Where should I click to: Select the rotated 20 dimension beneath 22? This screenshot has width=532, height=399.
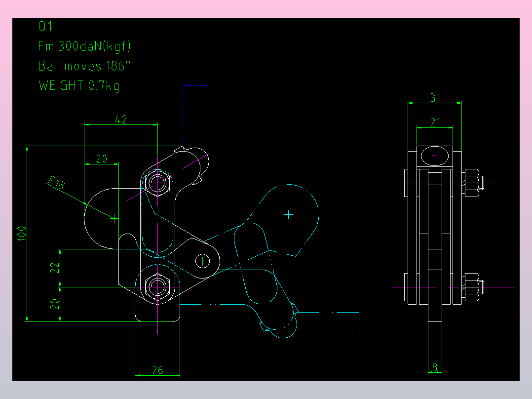pyautogui.click(x=55, y=304)
